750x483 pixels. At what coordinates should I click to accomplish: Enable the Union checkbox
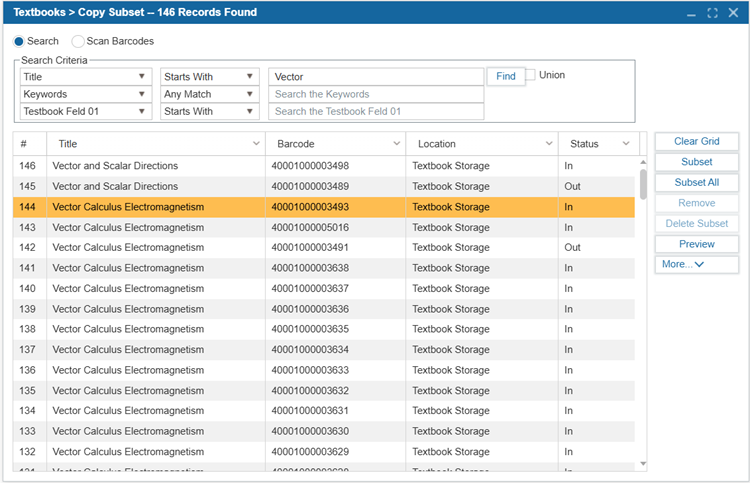pos(530,75)
